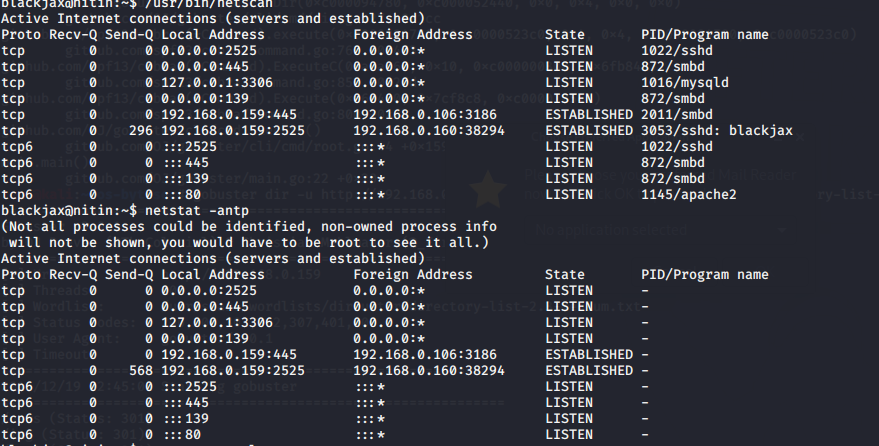
Task: Click the Send-Q value 296
Action: [141, 130]
